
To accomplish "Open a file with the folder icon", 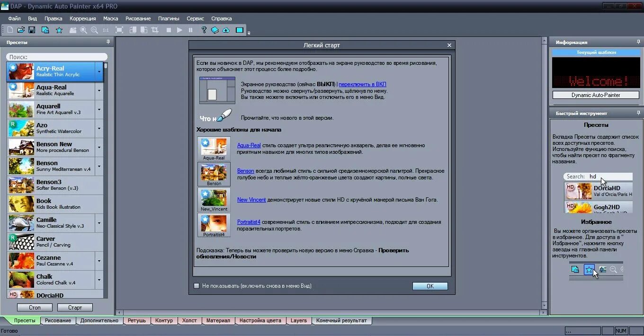I will point(21,30).
